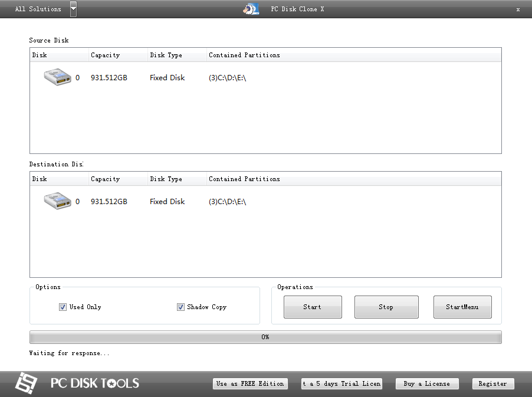
Task: Click the StartMenu button
Action: pos(462,307)
